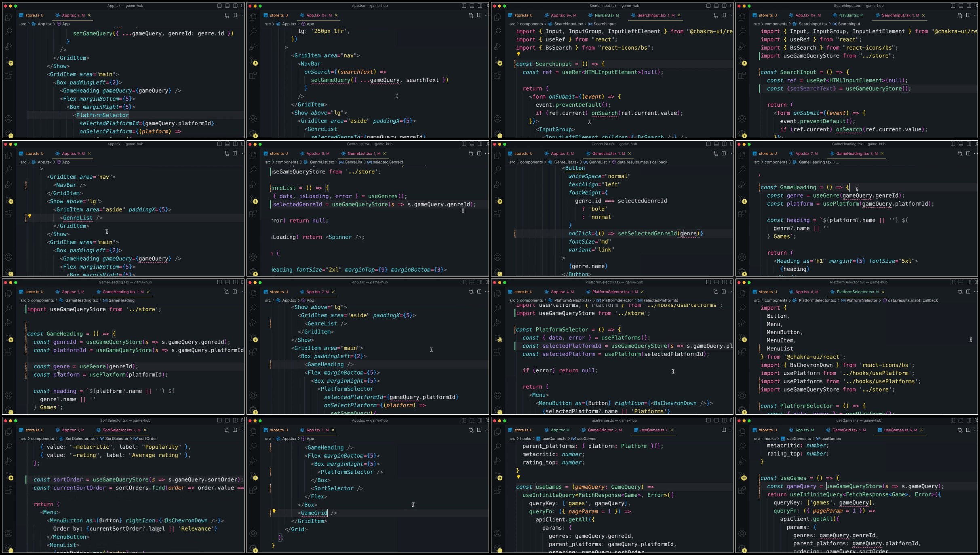The height and width of the screenshot is (555, 980).
Task: Open Accounts in the SortSelector.tsx window
Action: pos(8,534)
